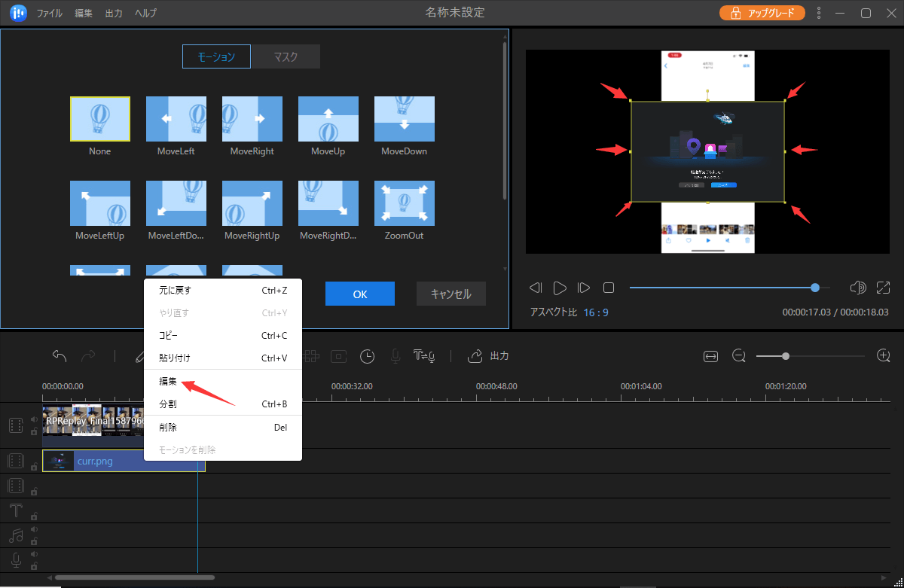Click the zoom-in magnifier on the timeline
The height and width of the screenshot is (588, 904).
click(883, 355)
